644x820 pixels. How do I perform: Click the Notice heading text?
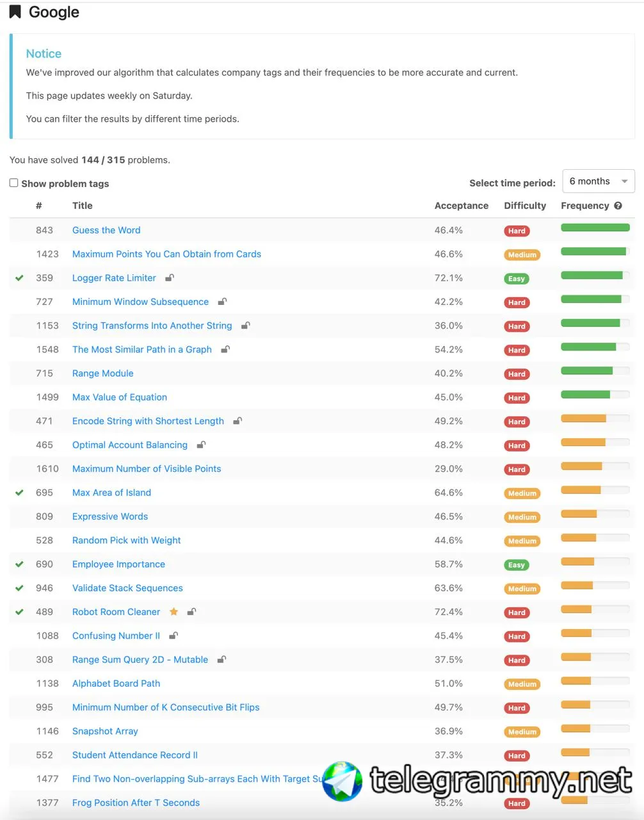click(x=44, y=54)
